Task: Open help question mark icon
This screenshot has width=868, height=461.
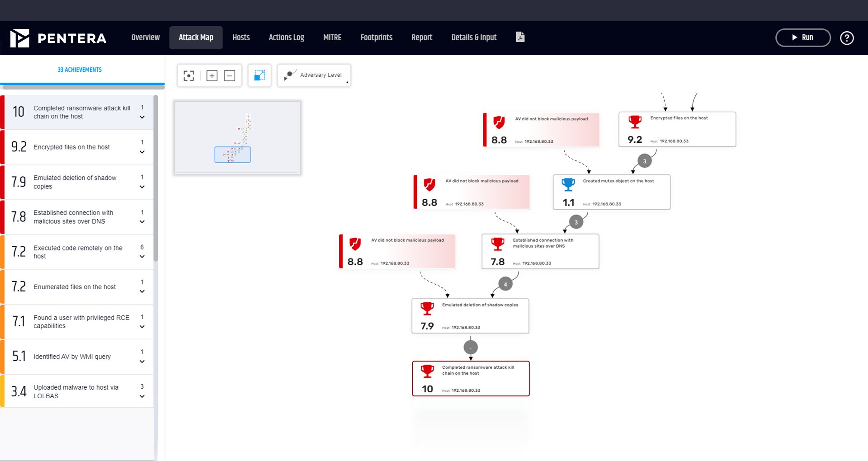Action: click(846, 38)
